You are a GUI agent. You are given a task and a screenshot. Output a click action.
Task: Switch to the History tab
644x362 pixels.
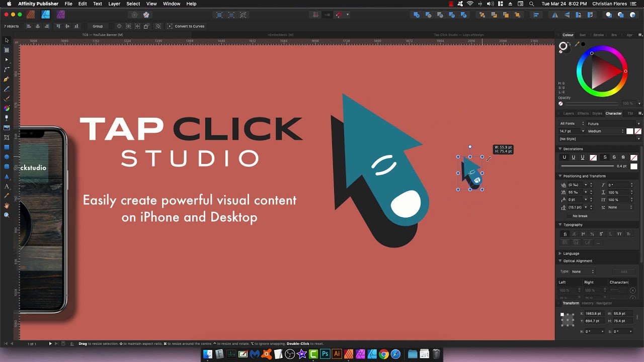pos(588,303)
